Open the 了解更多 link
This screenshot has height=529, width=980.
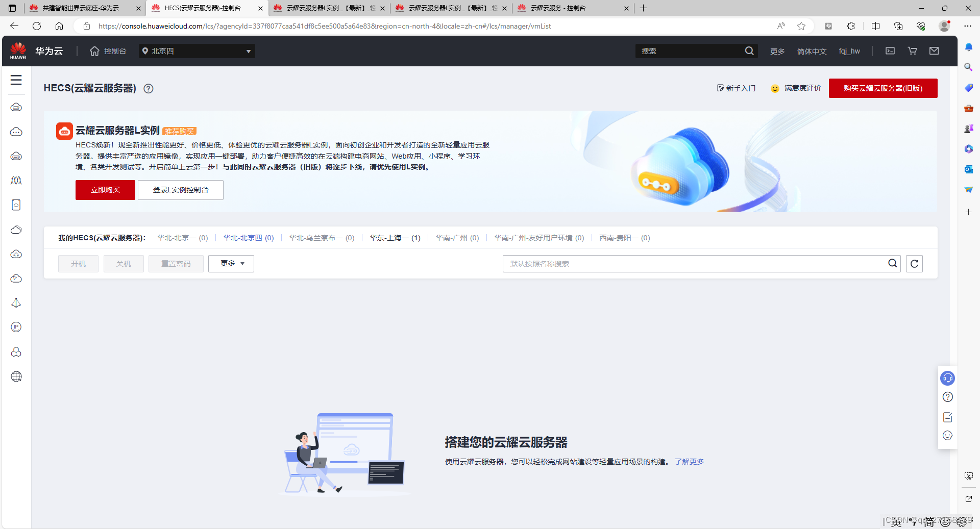click(689, 462)
